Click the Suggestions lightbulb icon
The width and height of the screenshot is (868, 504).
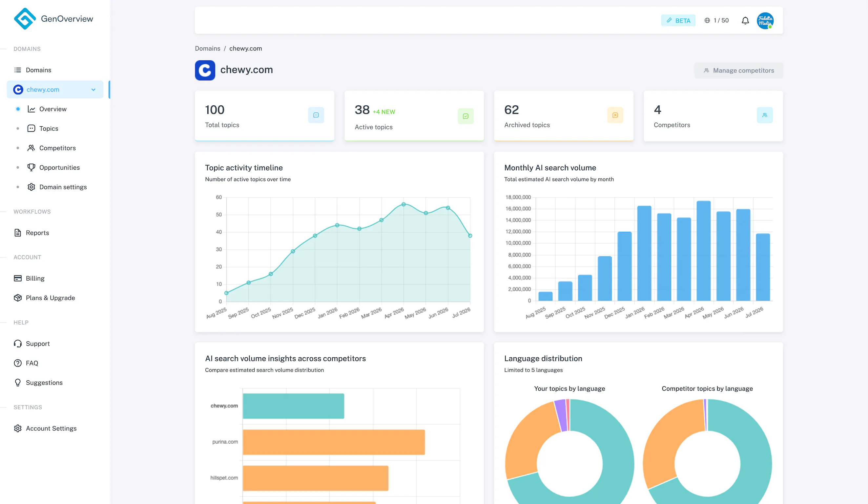pos(18,383)
